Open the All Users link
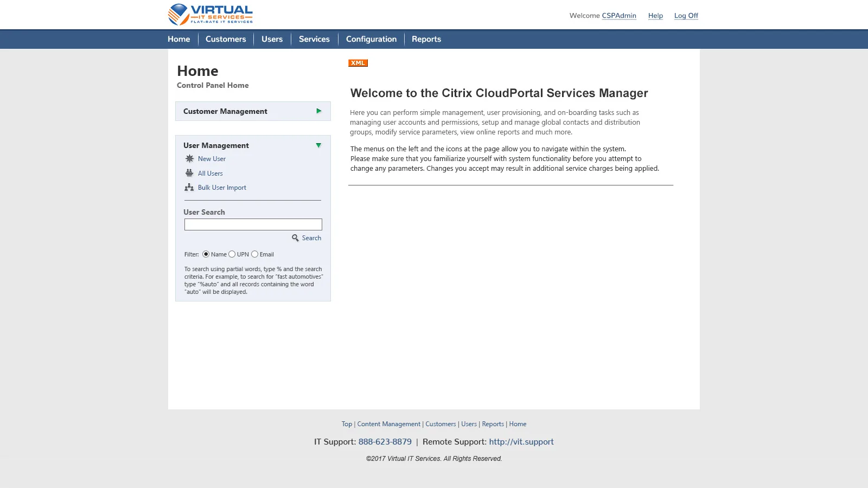 point(210,174)
